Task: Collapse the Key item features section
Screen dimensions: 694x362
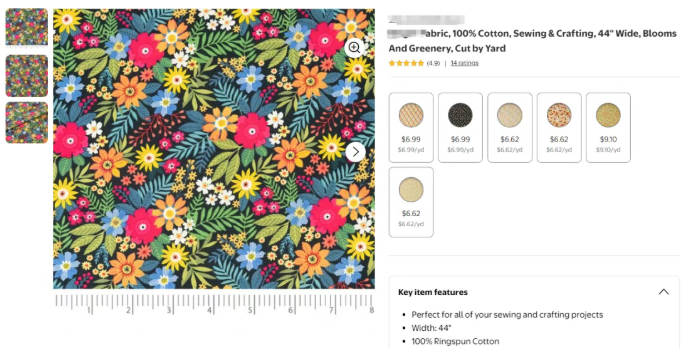Action: click(x=663, y=292)
